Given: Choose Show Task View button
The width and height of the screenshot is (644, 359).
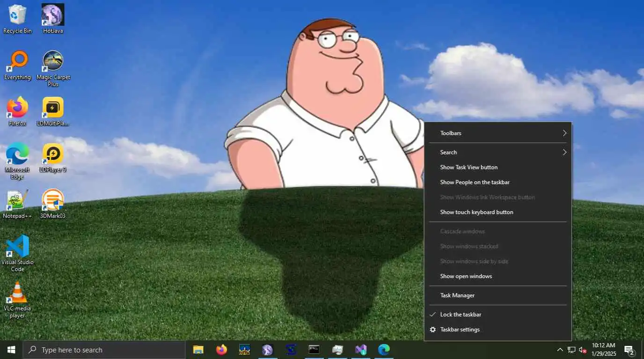Looking at the screenshot, I should pos(498,167).
